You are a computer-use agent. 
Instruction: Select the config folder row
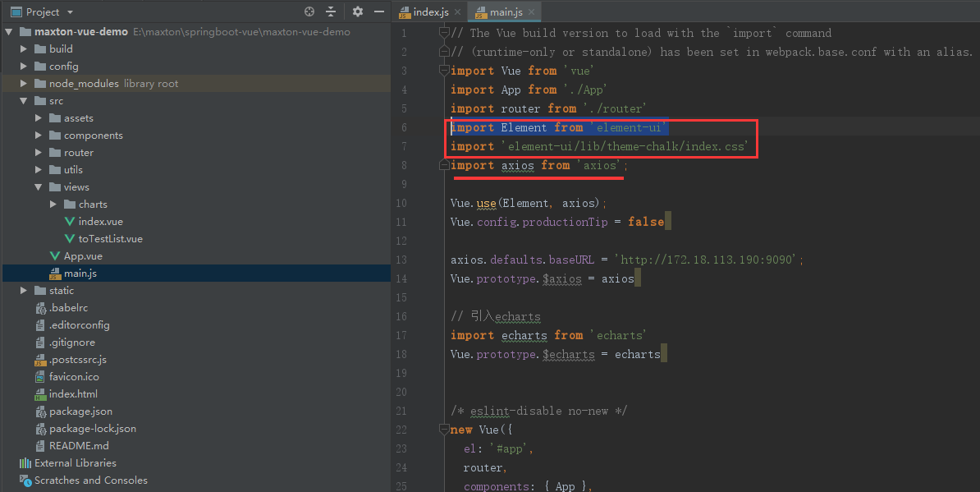point(196,66)
